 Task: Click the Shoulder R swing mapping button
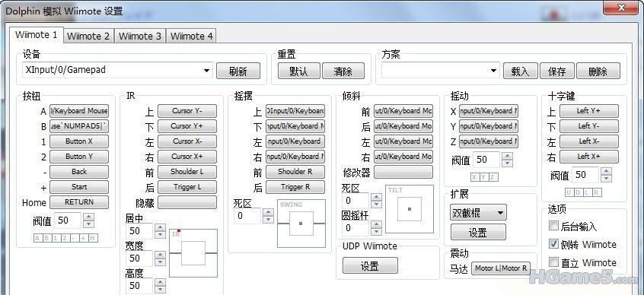[x=295, y=172]
